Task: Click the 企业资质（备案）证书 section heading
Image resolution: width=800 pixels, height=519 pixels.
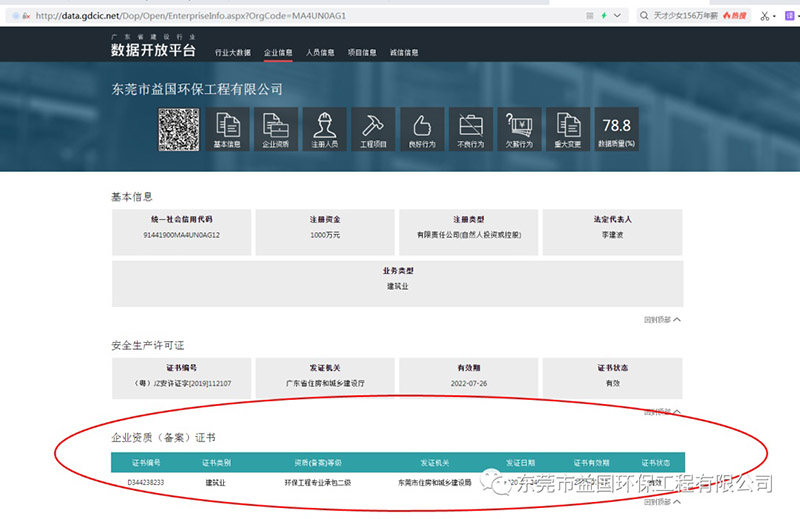Action: click(x=163, y=437)
